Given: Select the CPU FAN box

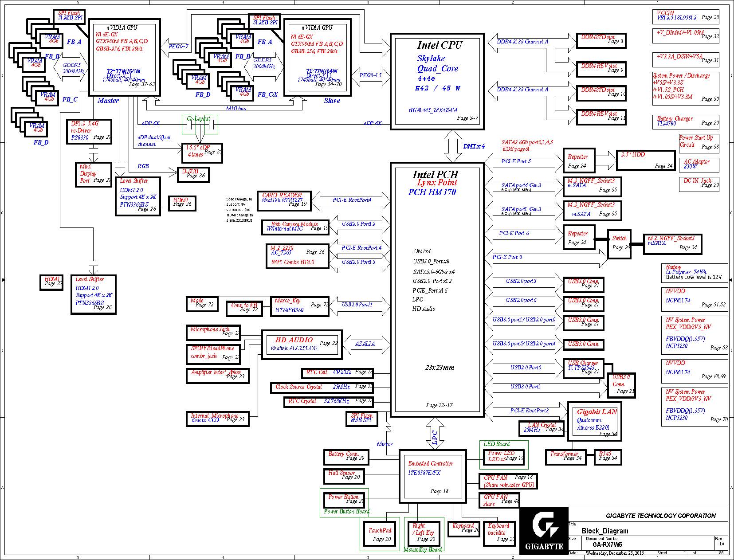Looking at the screenshot, I should (x=508, y=481).
